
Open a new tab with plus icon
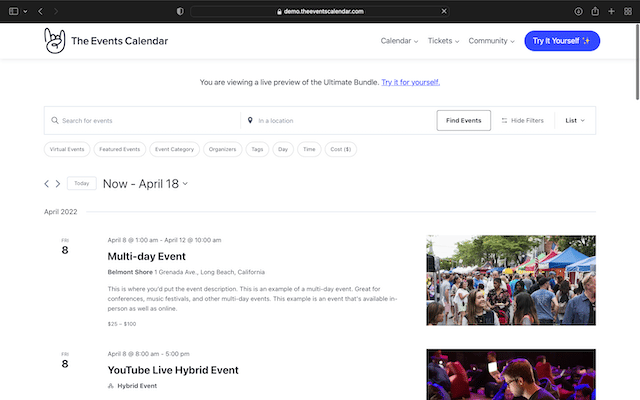(x=611, y=11)
